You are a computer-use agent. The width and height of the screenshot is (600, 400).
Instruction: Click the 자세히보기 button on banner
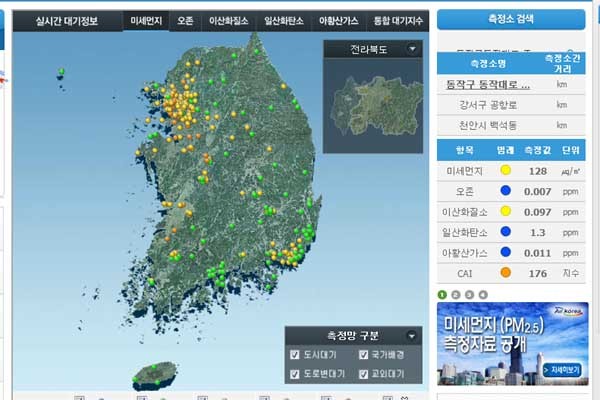[x=562, y=370]
